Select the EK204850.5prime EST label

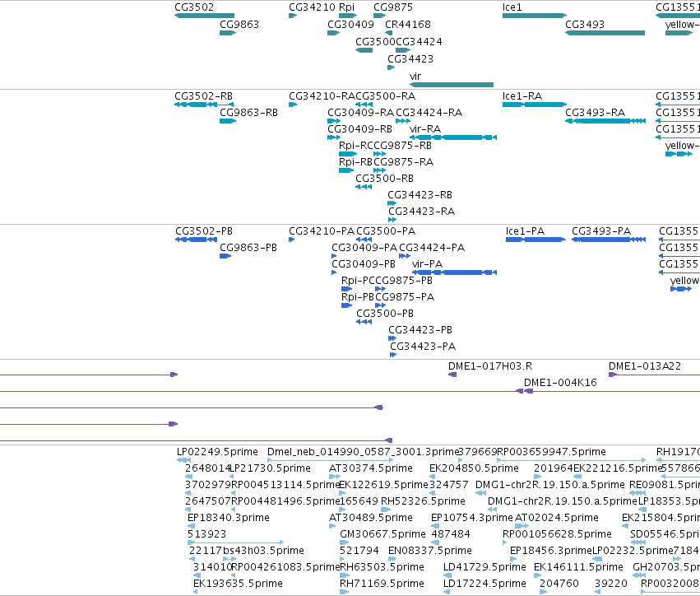click(474, 468)
